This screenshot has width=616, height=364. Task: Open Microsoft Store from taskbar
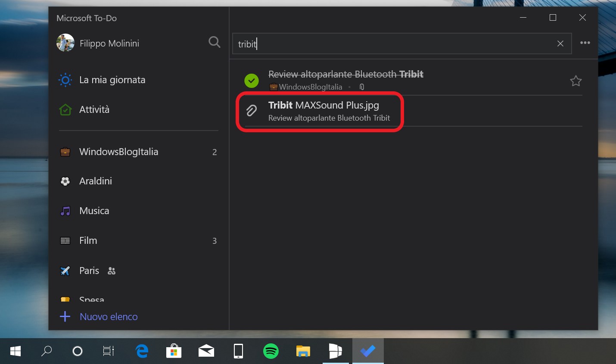click(x=174, y=351)
